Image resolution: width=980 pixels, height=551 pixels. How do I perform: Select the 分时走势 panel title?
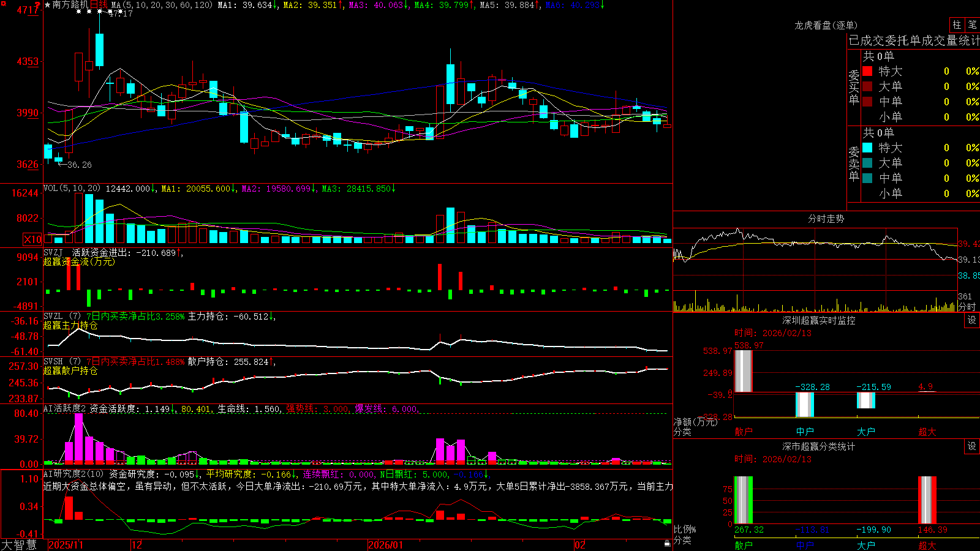coord(826,219)
